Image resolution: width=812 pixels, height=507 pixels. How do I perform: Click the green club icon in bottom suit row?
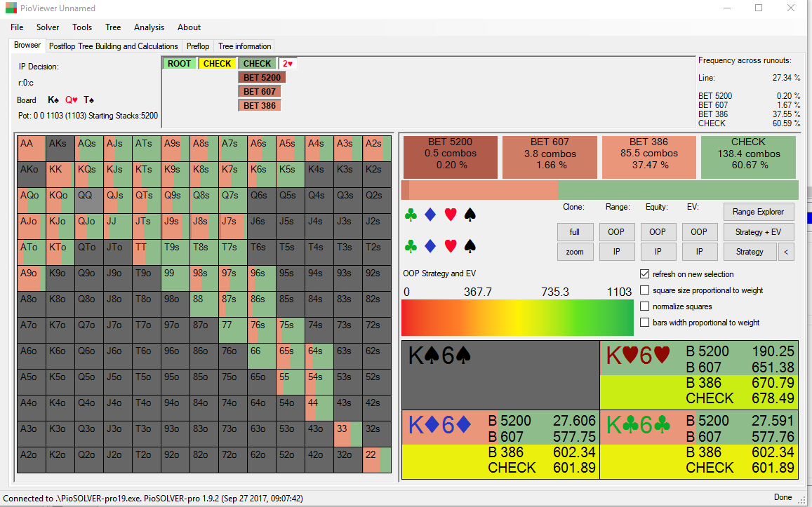[x=411, y=246]
